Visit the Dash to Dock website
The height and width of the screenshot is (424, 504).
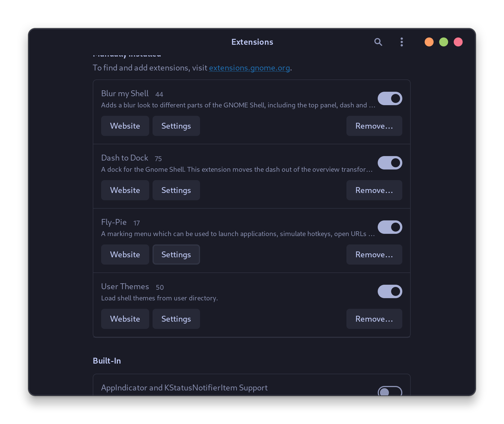(125, 190)
